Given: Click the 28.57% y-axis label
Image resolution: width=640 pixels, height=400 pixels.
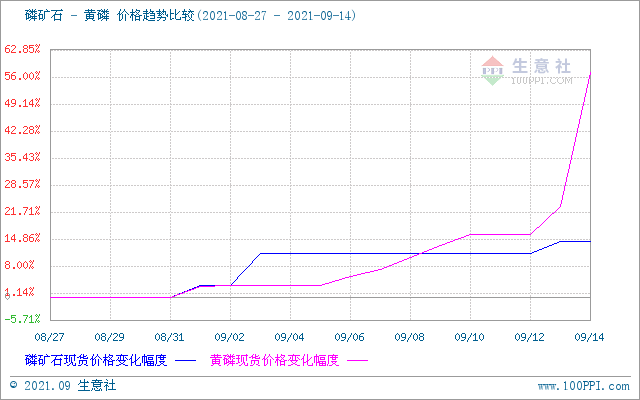Looking at the screenshot, I should (x=22, y=184).
